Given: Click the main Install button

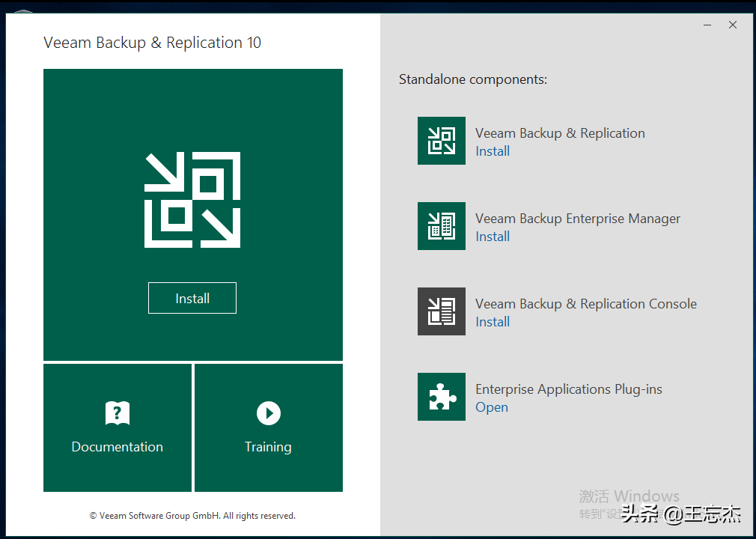Looking at the screenshot, I should coord(192,298).
